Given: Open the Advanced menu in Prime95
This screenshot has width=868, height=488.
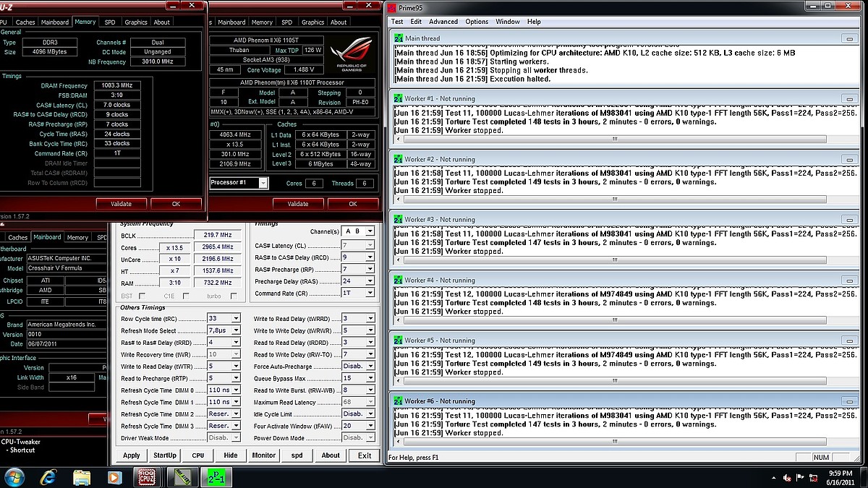Looking at the screenshot, I should pos(443,22).
